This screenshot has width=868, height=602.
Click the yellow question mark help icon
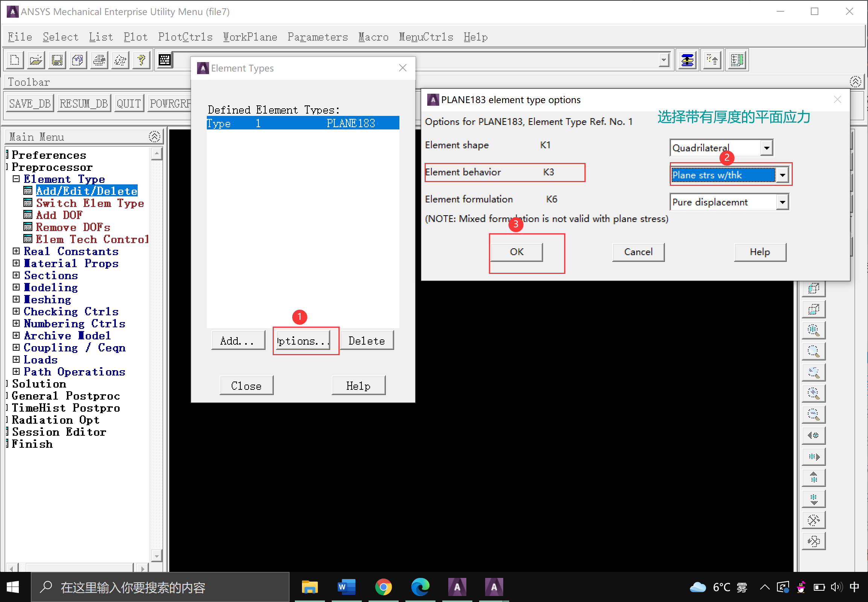pos(141,60)
